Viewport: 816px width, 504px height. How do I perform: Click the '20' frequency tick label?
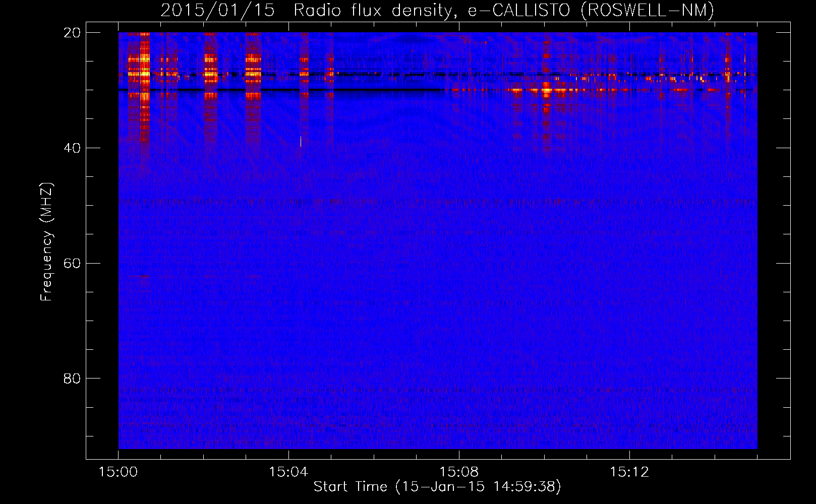[x=72, y=33]
